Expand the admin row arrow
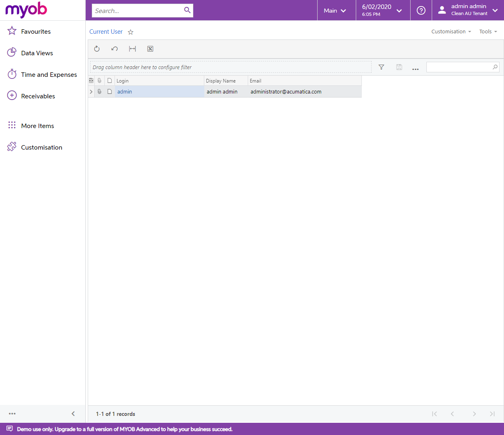Image resolution: width=504 pixels, height=435 pixels. (91, 91)
